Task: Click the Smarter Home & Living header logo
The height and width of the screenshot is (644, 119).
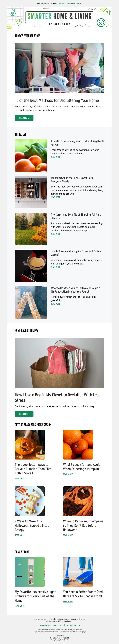Action: click(x=59, y=17)
